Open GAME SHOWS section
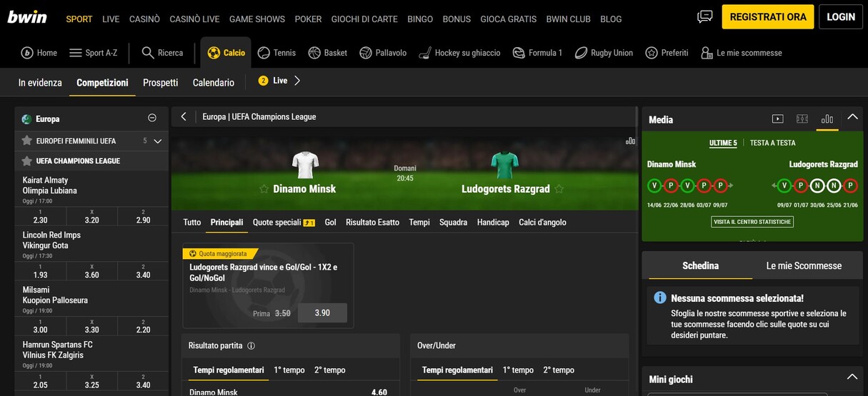The height and width of the screenshot is (396, 868). coord(257,19)
